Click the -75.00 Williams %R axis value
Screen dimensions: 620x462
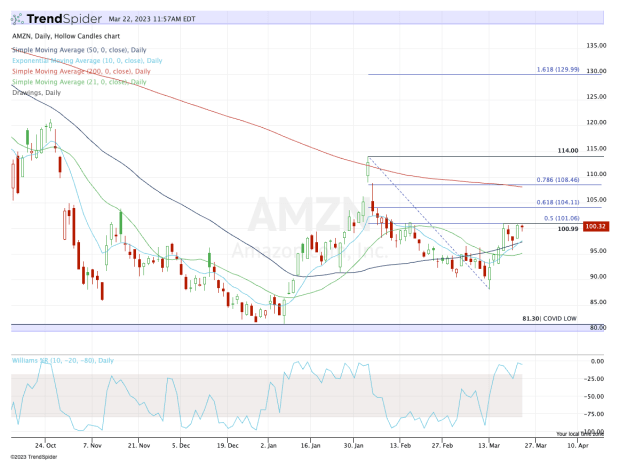(x=594, y=414)
